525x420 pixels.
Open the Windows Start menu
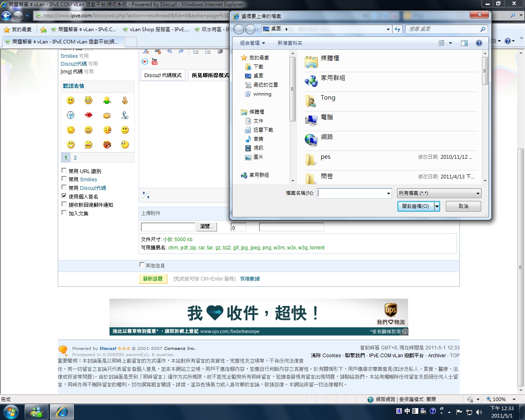point(11,411)
